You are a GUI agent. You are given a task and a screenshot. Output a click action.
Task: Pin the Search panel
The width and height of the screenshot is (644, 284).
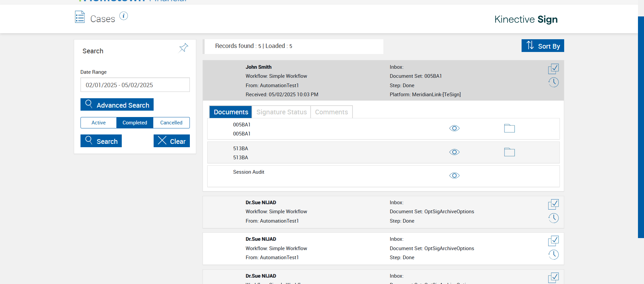(183, 48)
